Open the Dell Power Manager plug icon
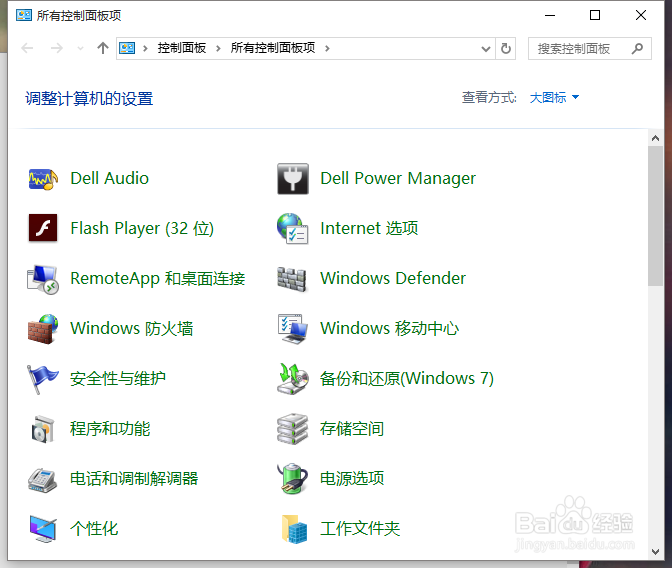The height and width of the screenshot is (568, 672). click(x=293, y=178)
